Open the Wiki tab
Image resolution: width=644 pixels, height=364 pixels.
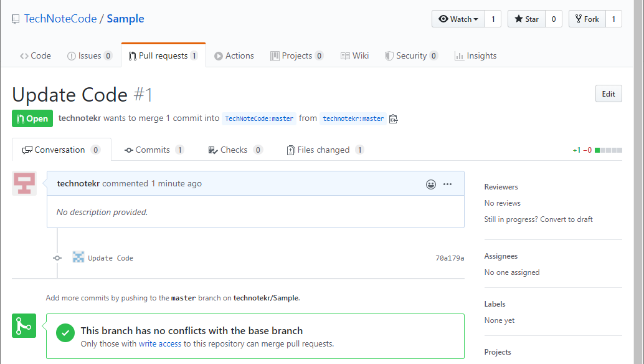(354, 55)
